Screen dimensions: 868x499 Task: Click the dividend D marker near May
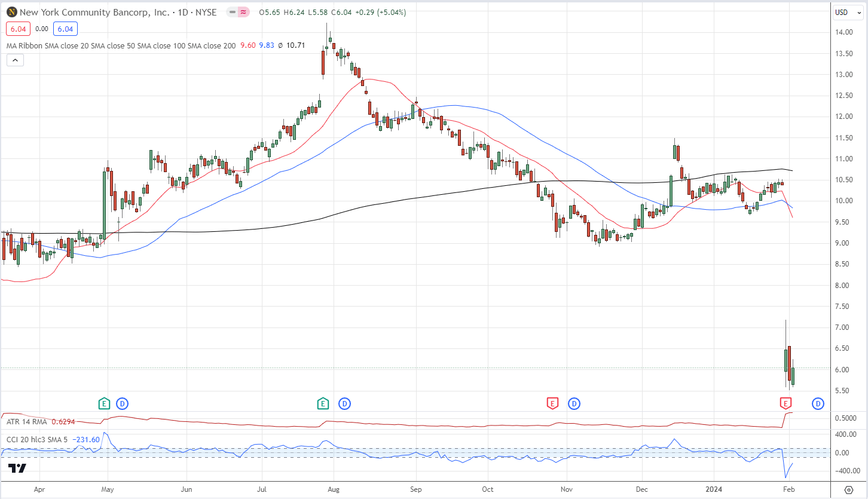(123, 403)
